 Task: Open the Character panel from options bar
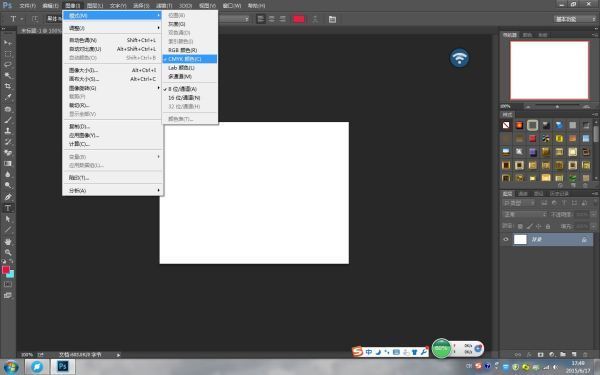[332, 19]
